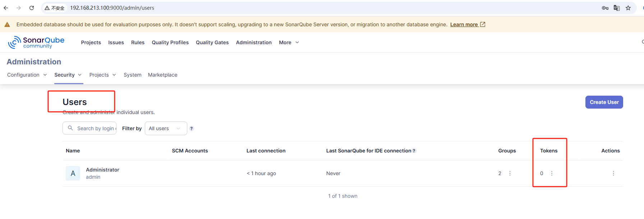Open the All users filter dropdown
Screen dimensions: 644x219
coord(166,128)
